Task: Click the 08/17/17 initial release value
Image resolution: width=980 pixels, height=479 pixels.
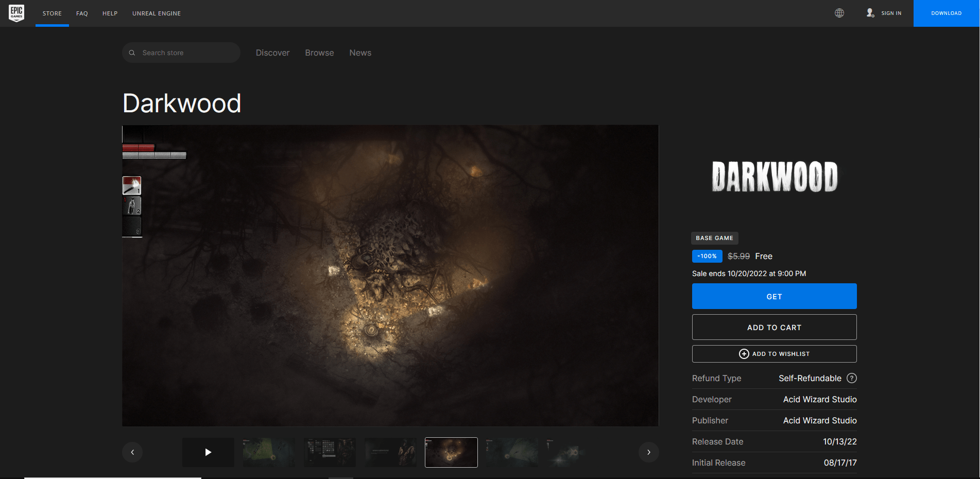Action: coord(840,463)
